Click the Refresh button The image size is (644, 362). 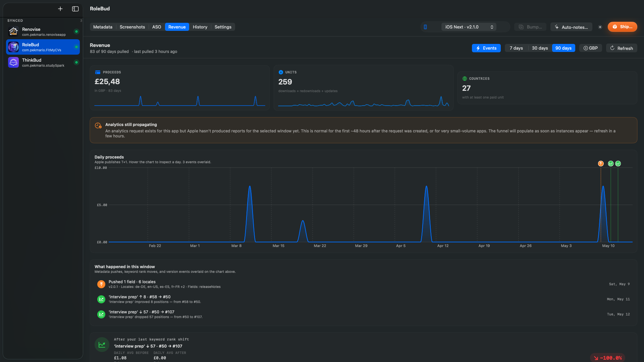point(622,48)
